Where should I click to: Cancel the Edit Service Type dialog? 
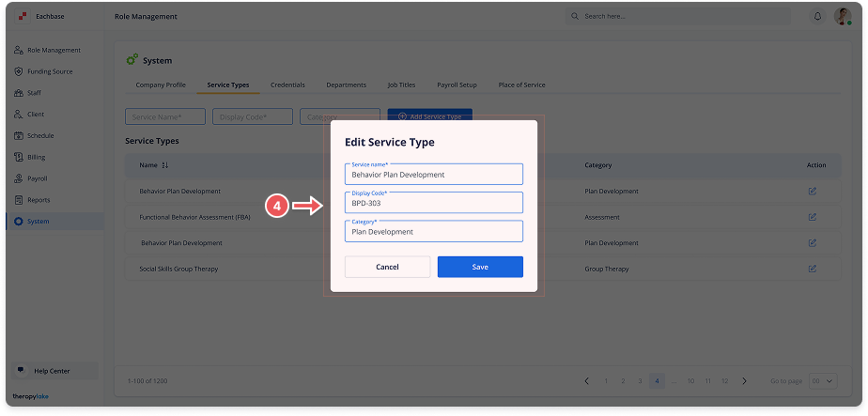(x=387, y=267)
